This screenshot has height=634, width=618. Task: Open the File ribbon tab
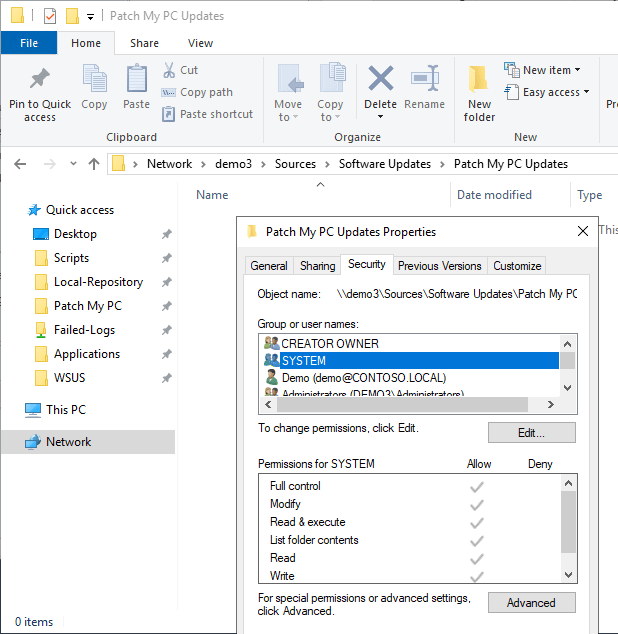pos(29,43)
